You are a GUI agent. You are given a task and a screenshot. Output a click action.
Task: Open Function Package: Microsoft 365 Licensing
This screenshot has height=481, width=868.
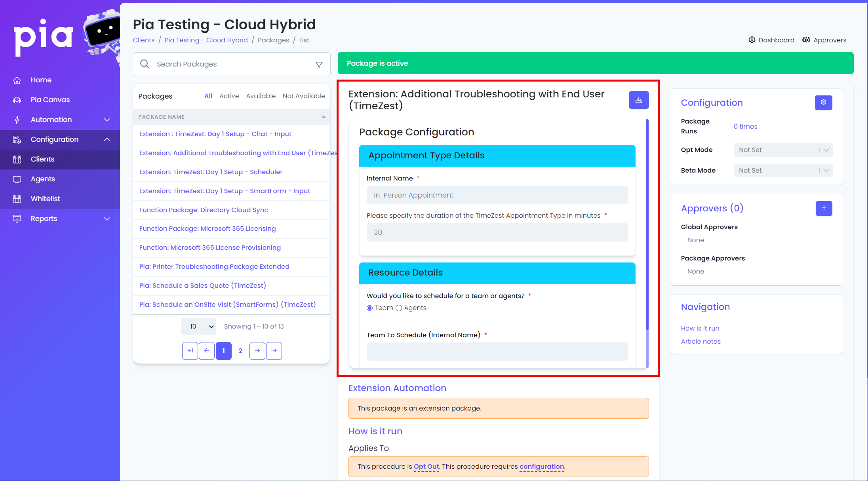click(207, 228)
